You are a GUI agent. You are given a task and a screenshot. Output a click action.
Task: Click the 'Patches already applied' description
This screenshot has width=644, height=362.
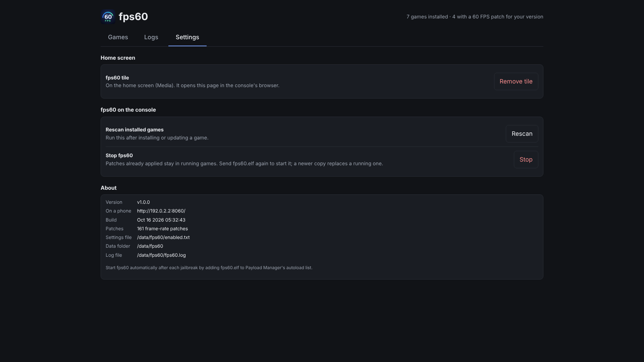click(x=244, y=164)
